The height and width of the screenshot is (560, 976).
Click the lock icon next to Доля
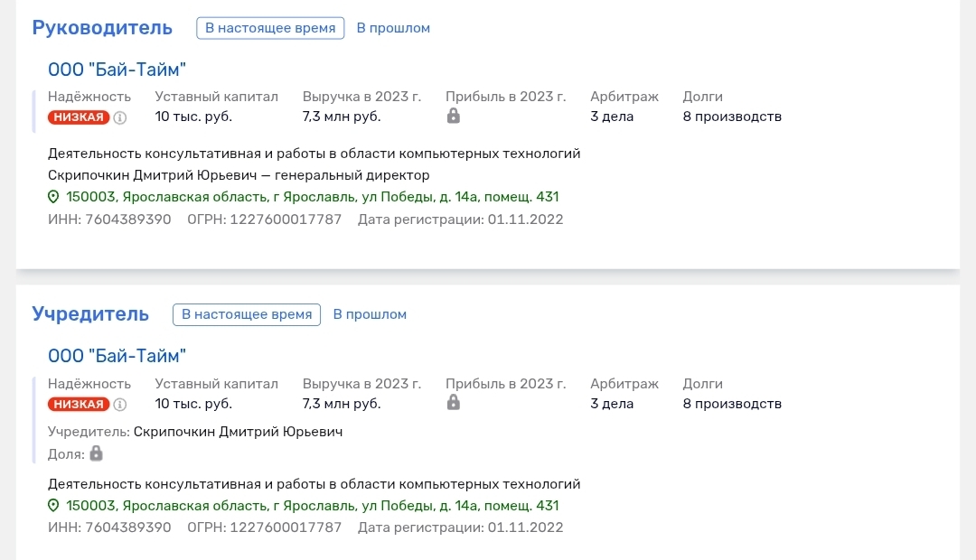click(96, 453)
